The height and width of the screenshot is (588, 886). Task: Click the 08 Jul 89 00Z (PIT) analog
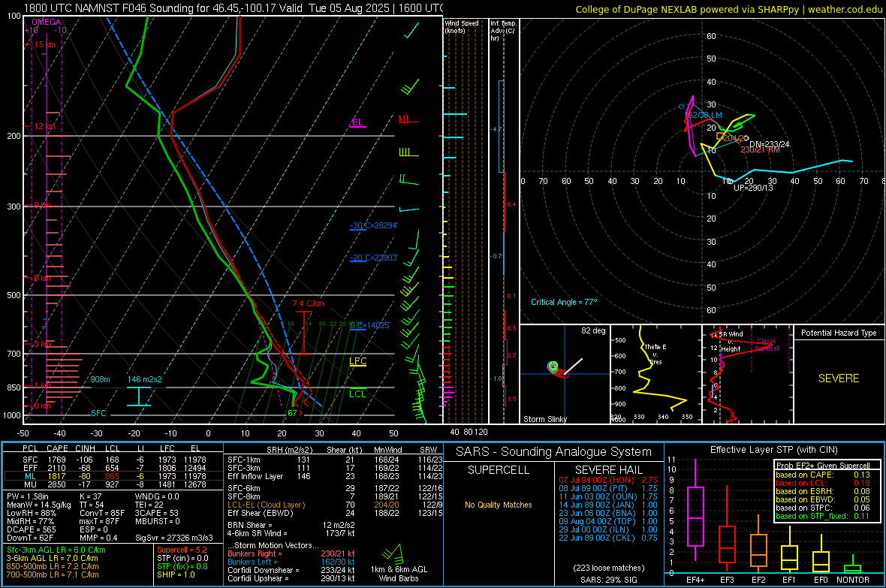point(608,488)
